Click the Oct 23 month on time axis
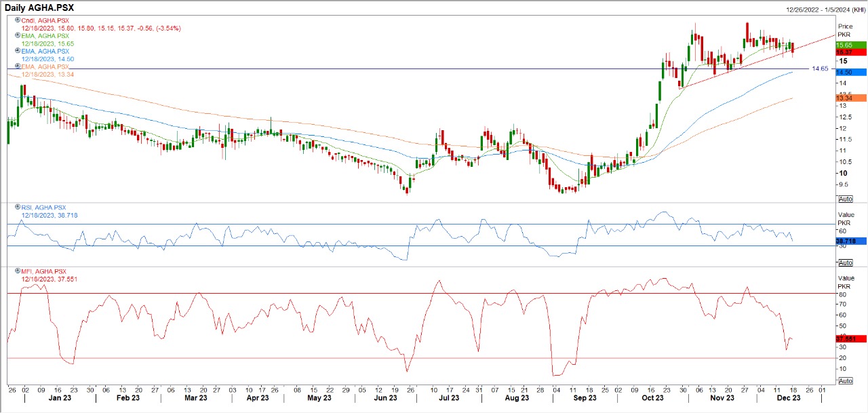This screenshot has height=413, width=868. click(x=652, y=398)
